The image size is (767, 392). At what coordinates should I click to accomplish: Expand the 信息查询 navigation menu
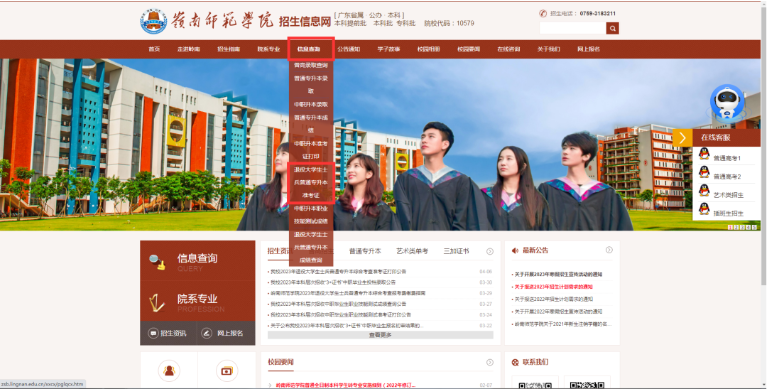[x=311, y=49]
